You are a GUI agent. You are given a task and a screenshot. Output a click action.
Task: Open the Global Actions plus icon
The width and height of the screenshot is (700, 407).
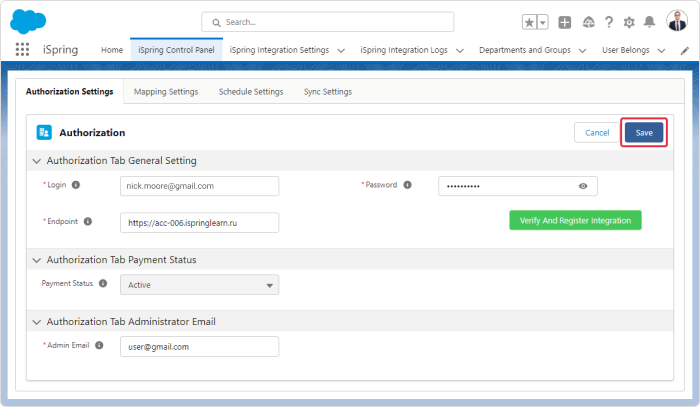pyautogui.click(x=565, y=22)
